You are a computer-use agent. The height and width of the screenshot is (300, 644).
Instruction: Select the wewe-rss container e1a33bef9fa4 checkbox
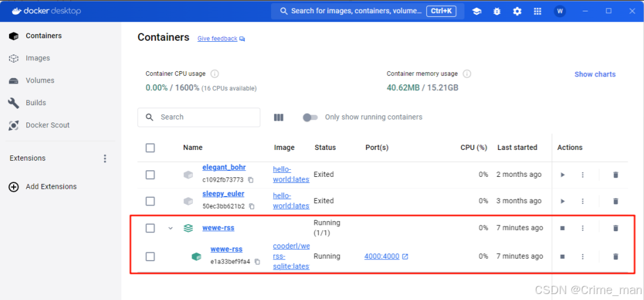coord(150,256)
